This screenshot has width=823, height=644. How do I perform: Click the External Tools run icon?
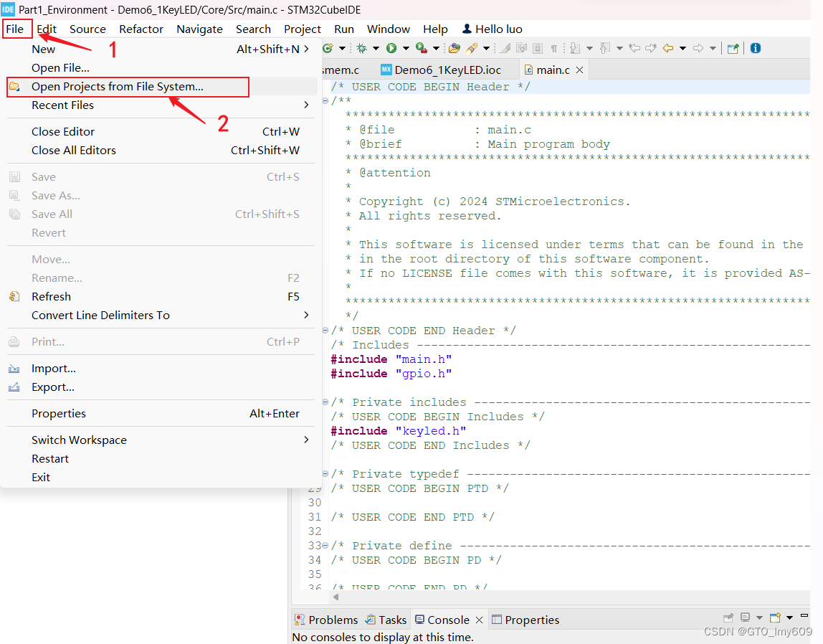(x=422, y=47)
